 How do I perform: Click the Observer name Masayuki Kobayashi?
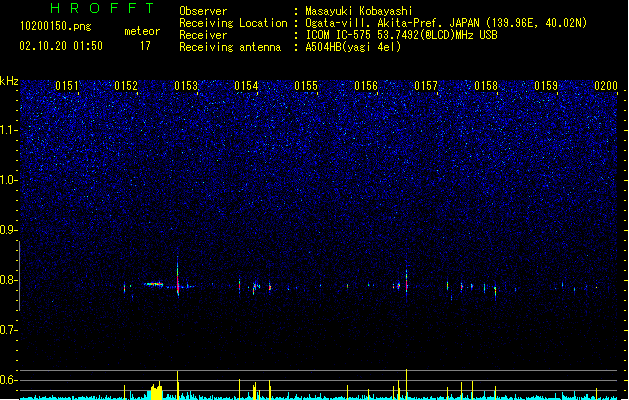coord(358,11)
